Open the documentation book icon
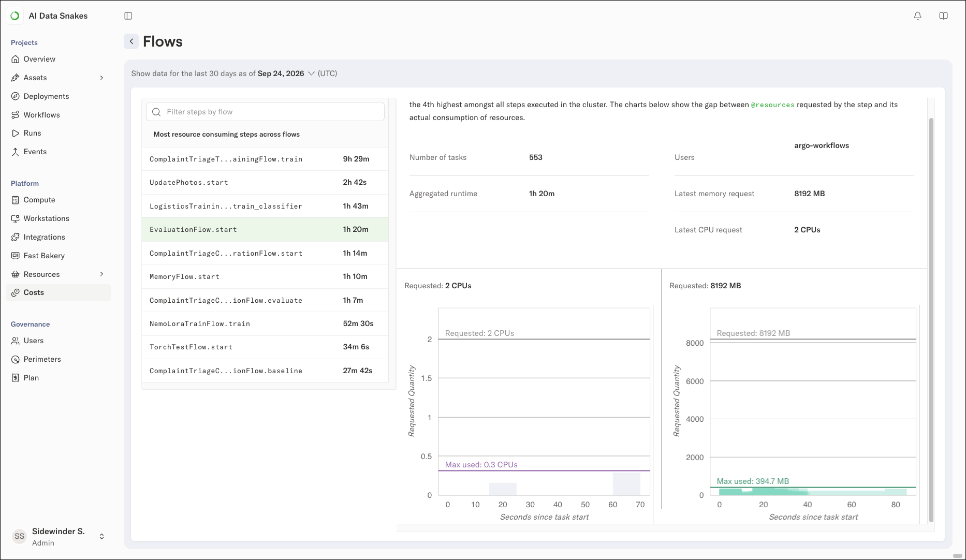The height and width of the screenshot is (560, 966). tap(943, 16)
